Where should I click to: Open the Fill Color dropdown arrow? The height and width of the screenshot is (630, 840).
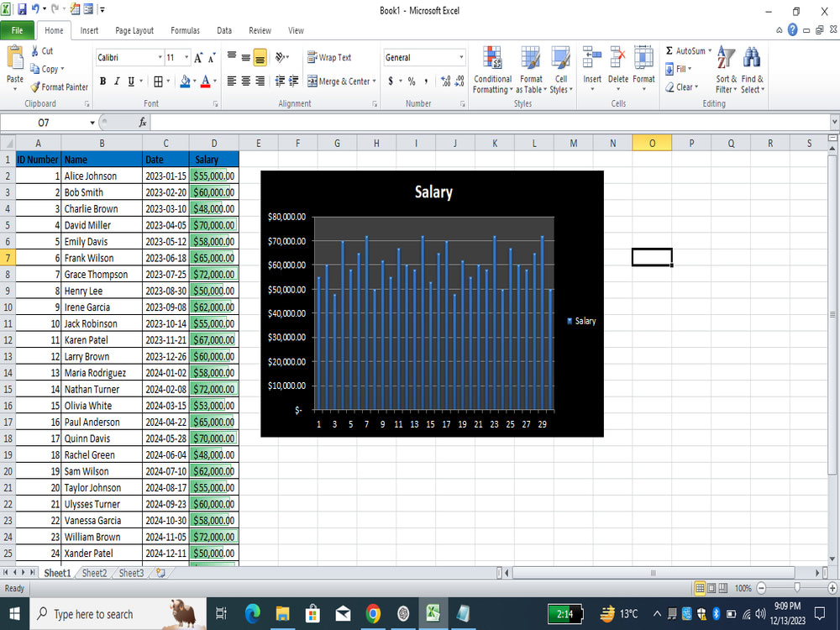194,81
